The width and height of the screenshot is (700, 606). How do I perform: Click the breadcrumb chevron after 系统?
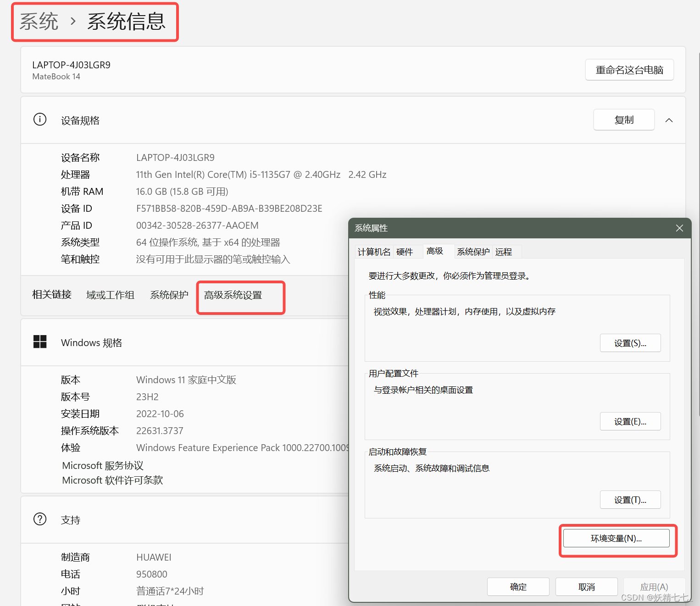[73, 21]
